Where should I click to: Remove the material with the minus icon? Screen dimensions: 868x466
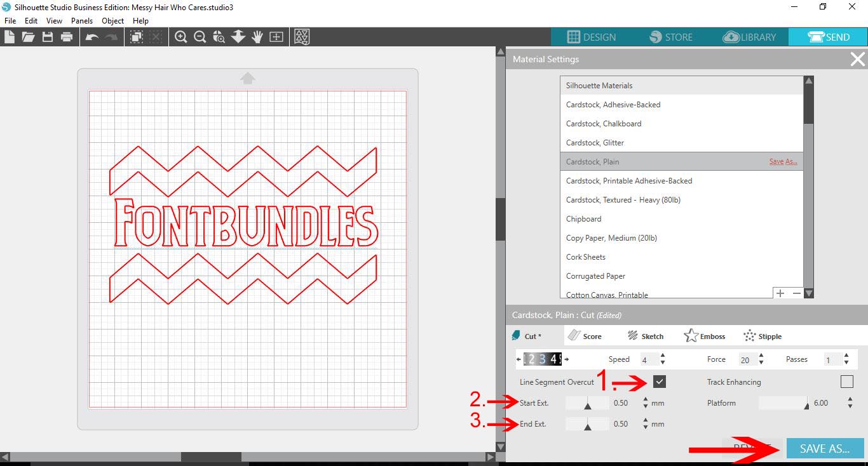[x=796, y=293]
